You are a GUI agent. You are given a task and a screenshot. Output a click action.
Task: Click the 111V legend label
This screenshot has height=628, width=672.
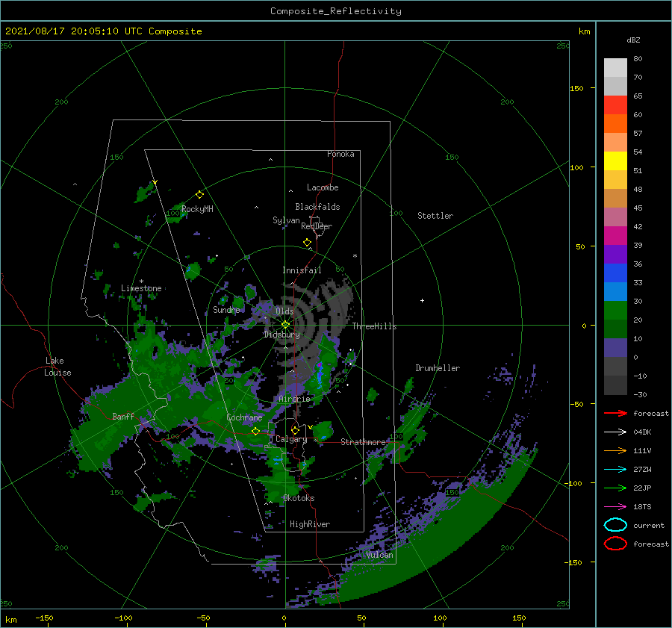tap(642, 450)
